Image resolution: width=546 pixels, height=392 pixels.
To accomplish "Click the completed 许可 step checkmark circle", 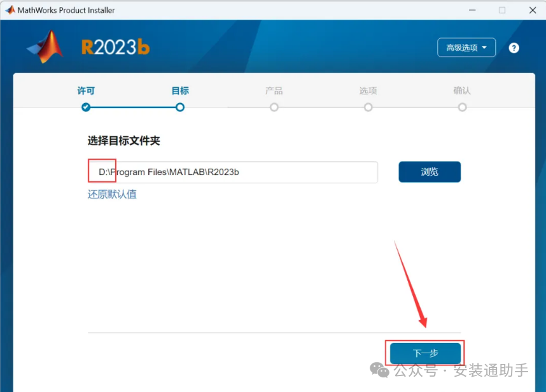I will [x=86, y=107].
